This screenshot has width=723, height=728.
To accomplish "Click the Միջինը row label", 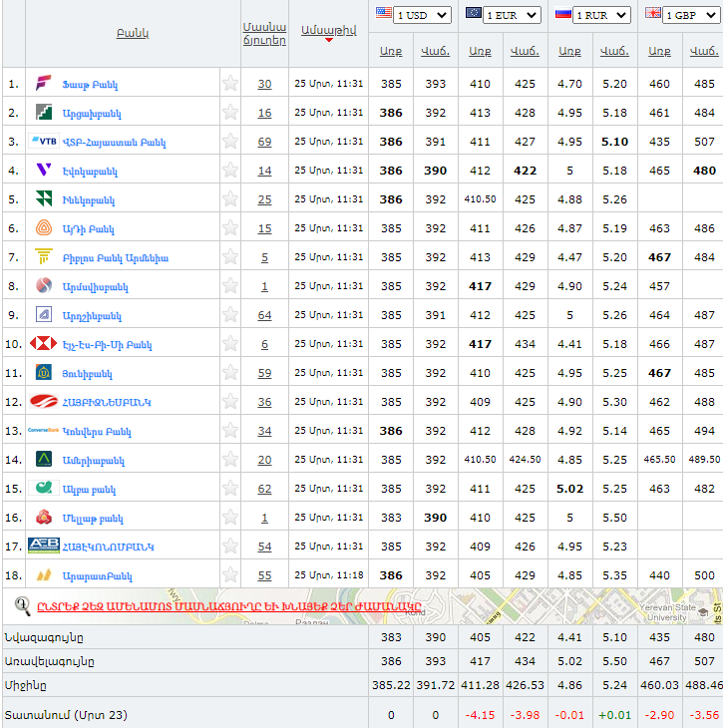I will tap(26, 685).
